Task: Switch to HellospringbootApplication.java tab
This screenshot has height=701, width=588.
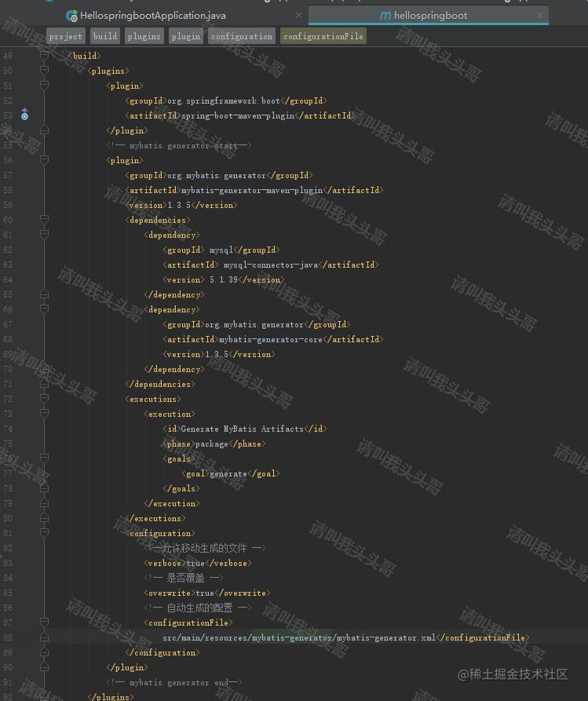Action: [152, 16]
